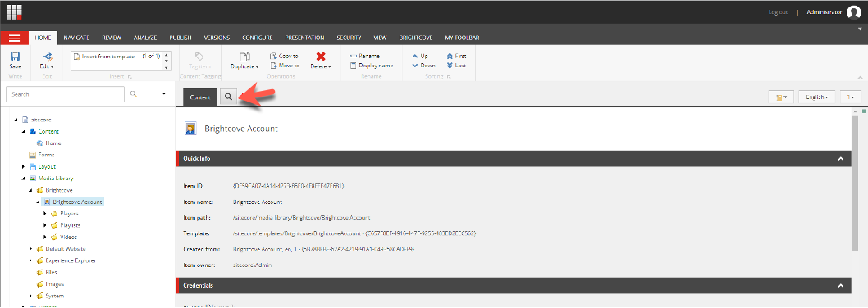Click the Template path link value

(355, 233)
